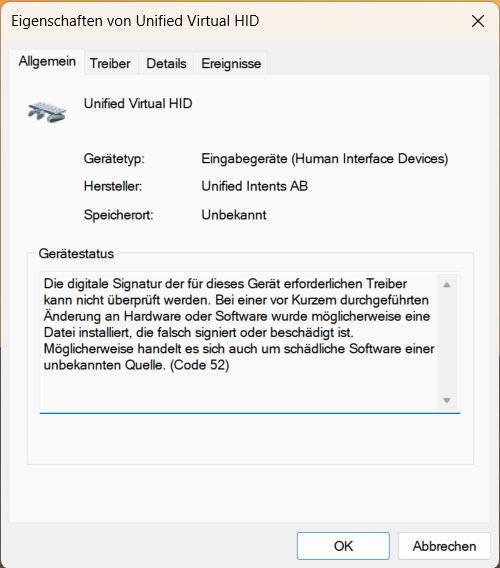
Task: Click the '(Code 52)' text
Action: click(200, 365)
